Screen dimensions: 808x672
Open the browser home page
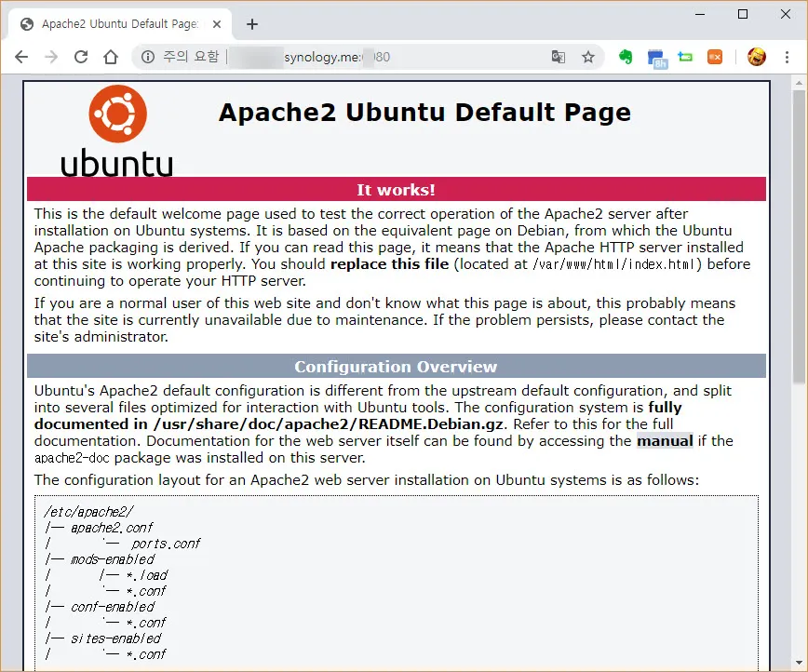coord(111,57)
